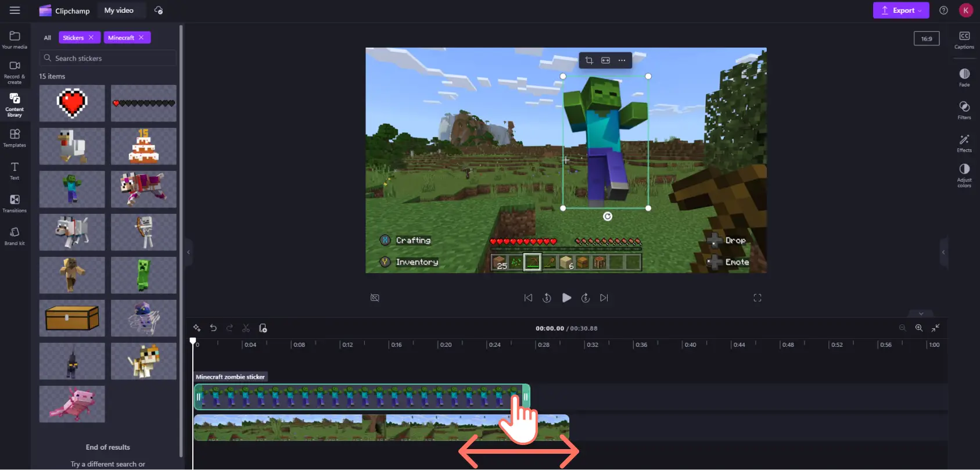
Task: Select the treasure chest sticker
Action: point(72,318)
